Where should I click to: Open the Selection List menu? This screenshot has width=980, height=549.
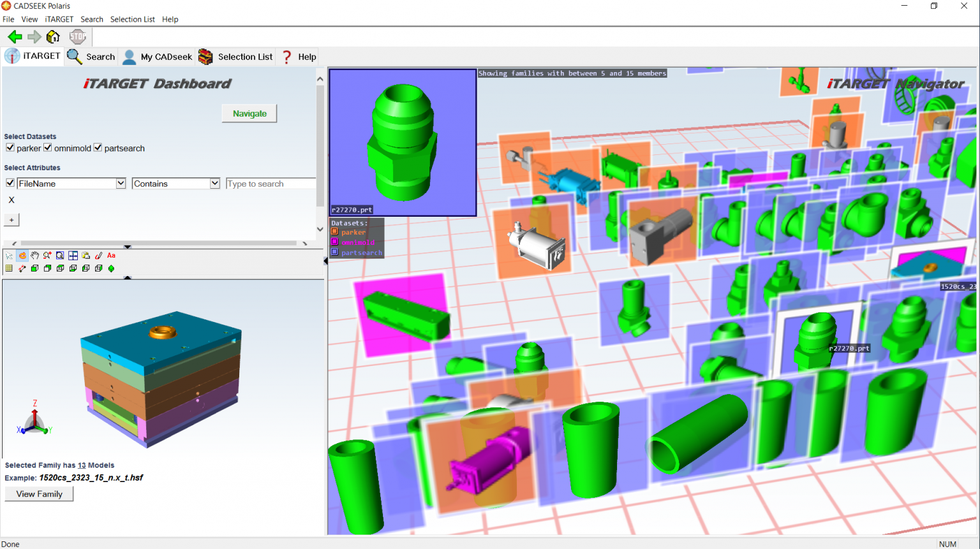[132, 19]
